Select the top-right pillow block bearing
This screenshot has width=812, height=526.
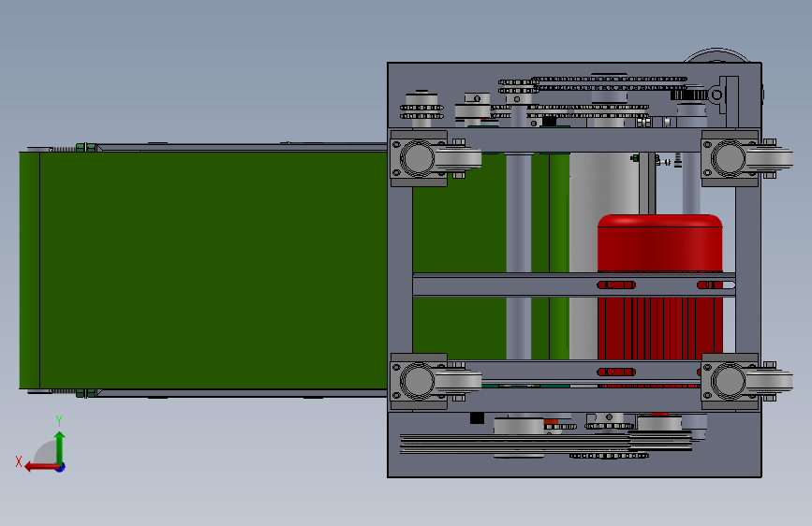[x=746, y=158]
